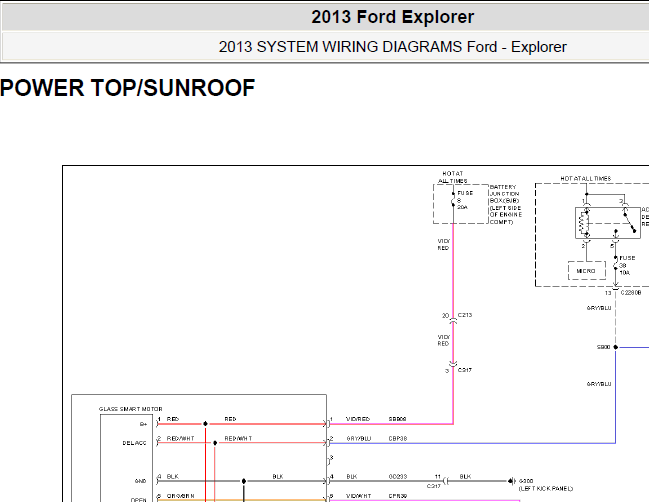Viewport: 649px width, 502px height.
Task: Click the dashed "MICRO" box
Action: tap(587, 271)
